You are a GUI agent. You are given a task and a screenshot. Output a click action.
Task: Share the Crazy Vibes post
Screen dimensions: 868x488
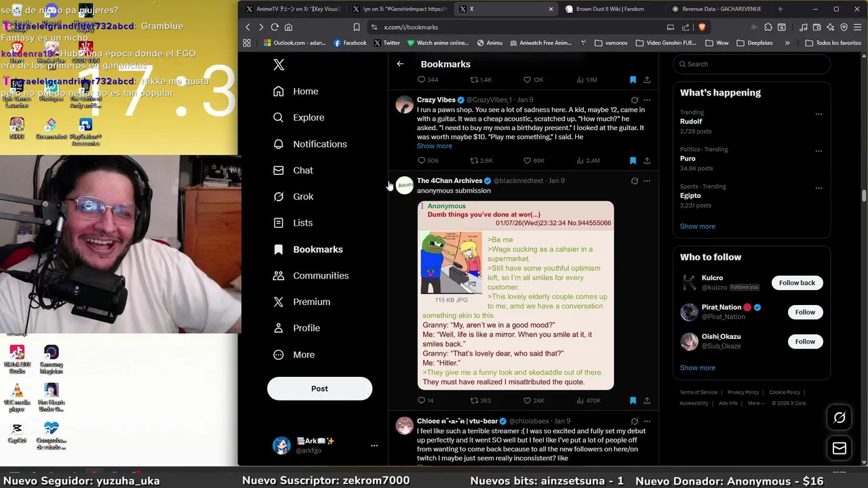click(x=647, y=161)
